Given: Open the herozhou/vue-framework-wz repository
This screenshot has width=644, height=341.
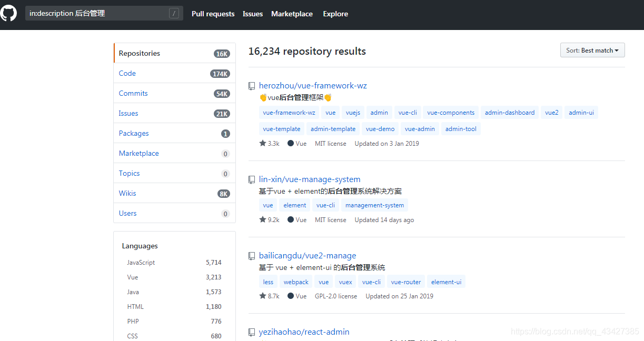Looking at the screenshot, I should (x=313, y=85).
